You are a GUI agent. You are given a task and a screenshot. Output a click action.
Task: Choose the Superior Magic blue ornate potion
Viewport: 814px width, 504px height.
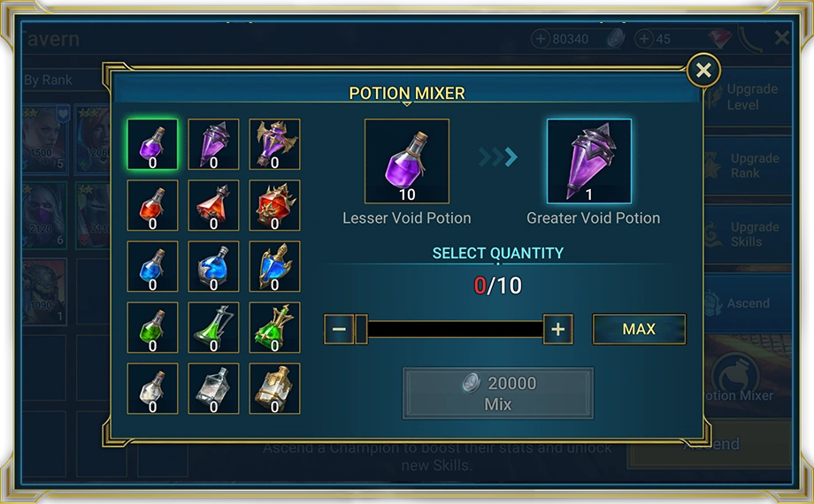pos(274,266)
